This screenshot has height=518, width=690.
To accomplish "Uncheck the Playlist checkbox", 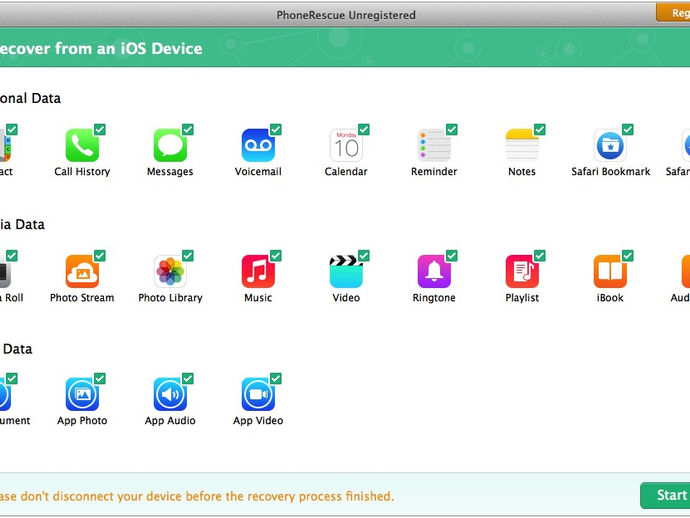I will (x=540, y=256).
